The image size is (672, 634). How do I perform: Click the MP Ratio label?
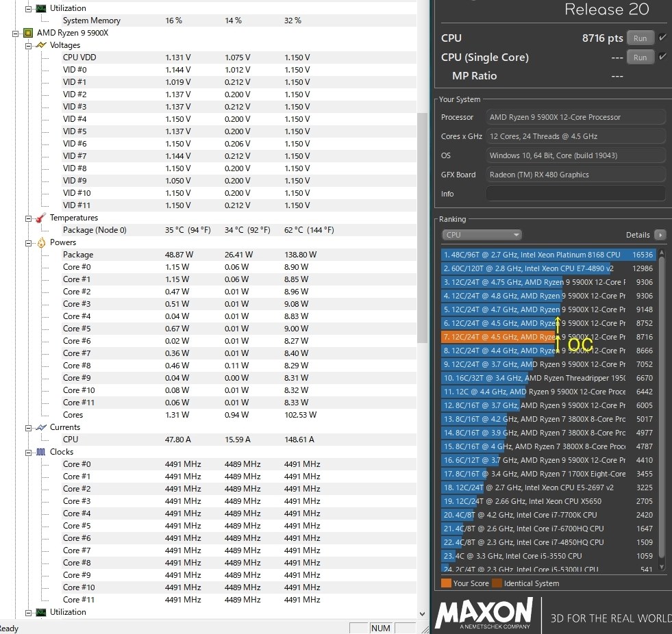point(475,76)
